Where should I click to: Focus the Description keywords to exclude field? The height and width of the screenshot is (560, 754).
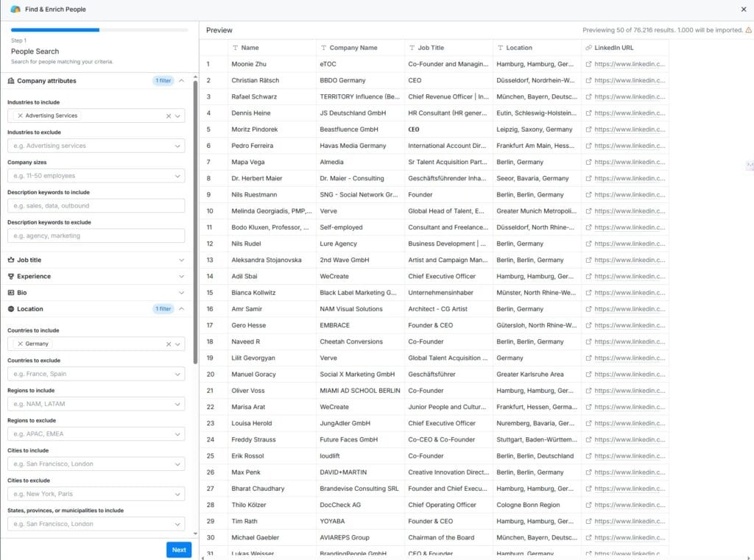96,236
